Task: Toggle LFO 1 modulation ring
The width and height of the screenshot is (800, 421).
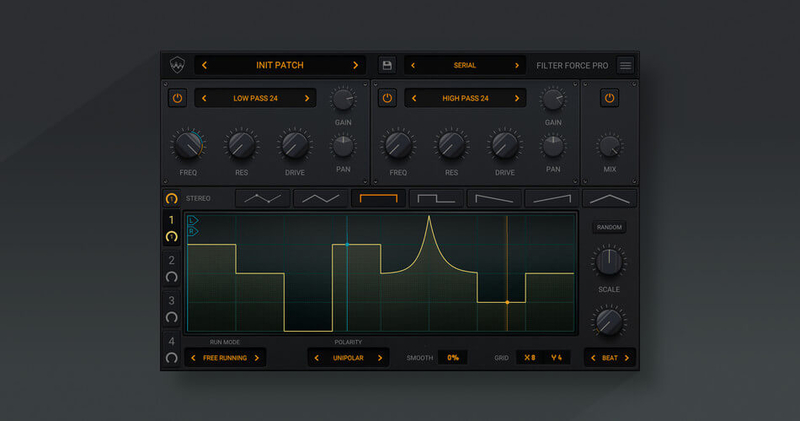Action: [x=171, y=237]
